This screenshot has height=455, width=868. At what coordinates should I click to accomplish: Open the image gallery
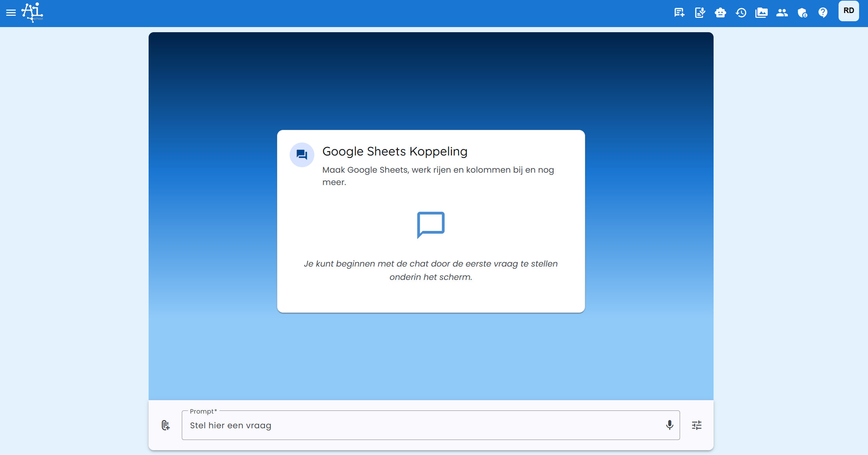[762, 13]
